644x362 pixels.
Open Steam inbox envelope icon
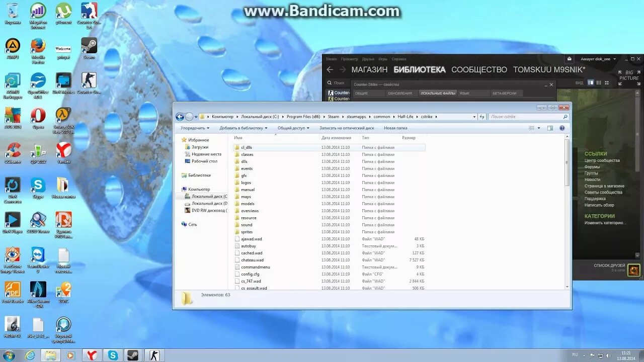pyautogui.click(x=569, y=59)
